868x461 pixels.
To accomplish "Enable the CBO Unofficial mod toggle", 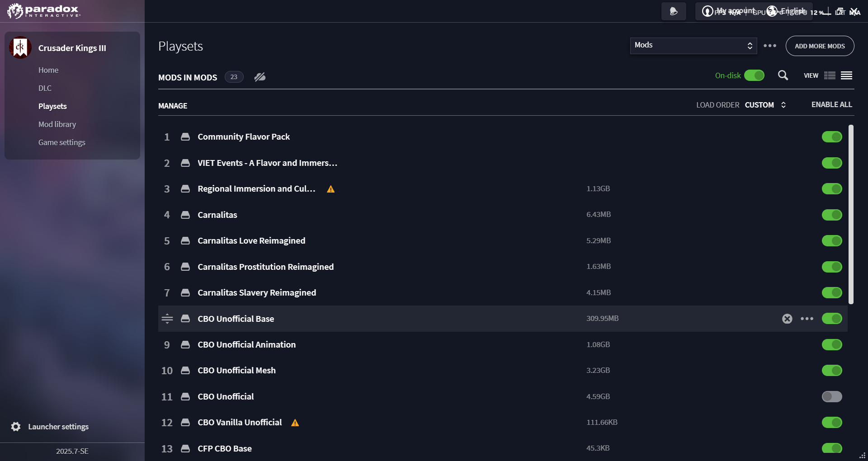I will click(832, 397).
